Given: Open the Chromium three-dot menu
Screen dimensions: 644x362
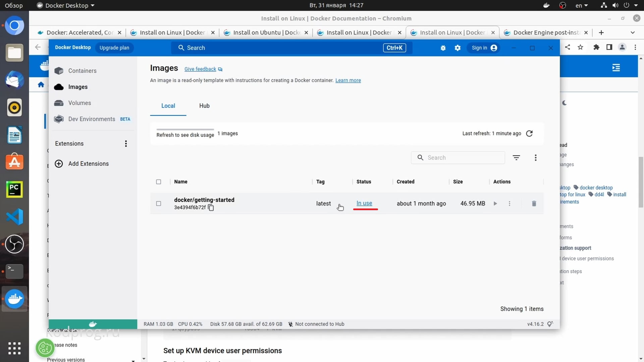Looking at the screenshot, I should (635, 47).
